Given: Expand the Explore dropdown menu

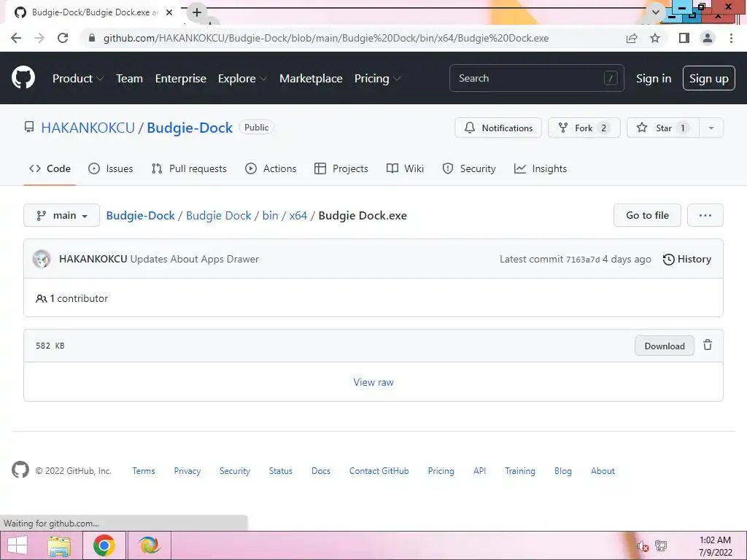Looking at the screenshot, I should tap(242, 79).
